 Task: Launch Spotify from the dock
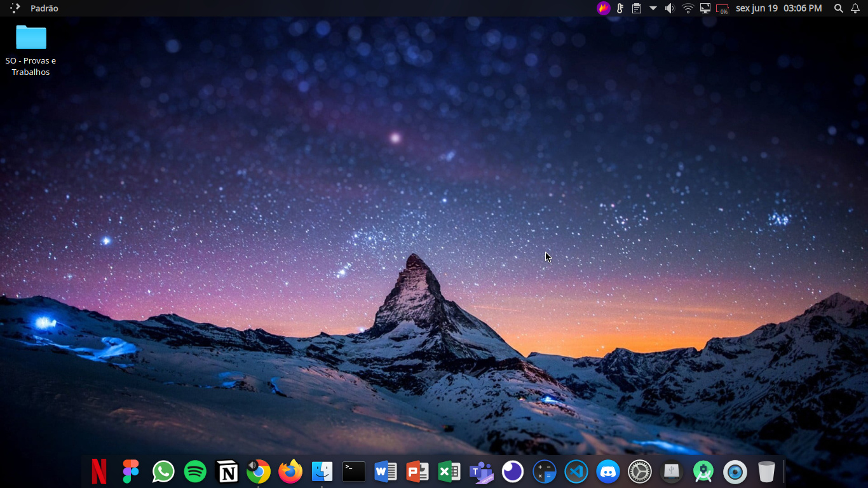coord(195,471)
